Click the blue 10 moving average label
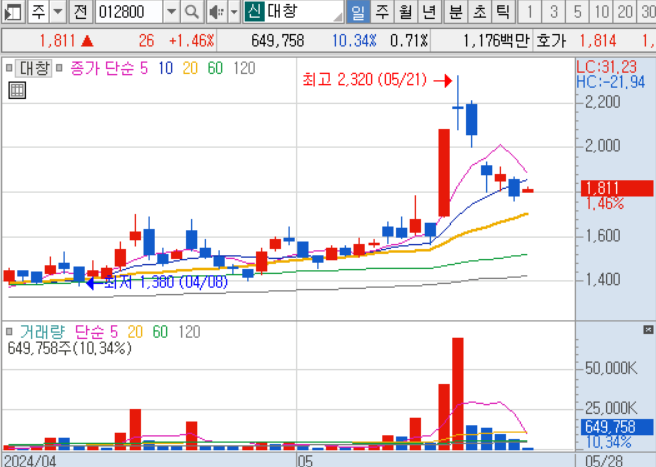The image size is (656, 467). click(x=166, y=68)
